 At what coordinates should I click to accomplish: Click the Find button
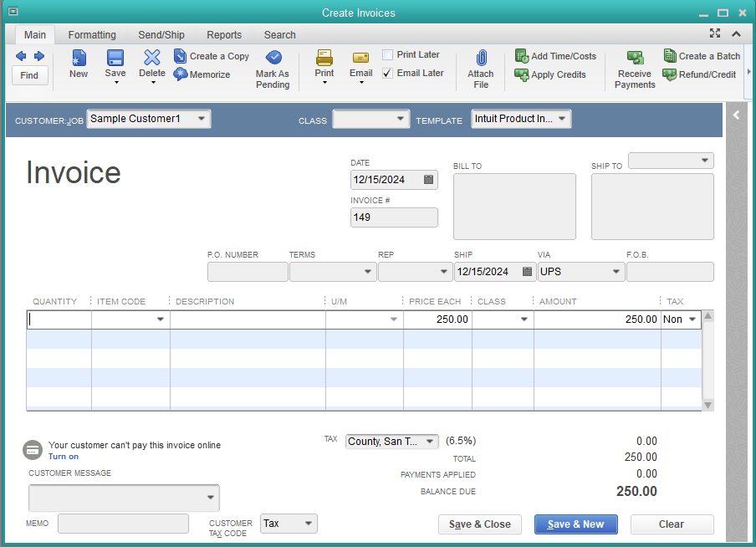pos(29,75)
